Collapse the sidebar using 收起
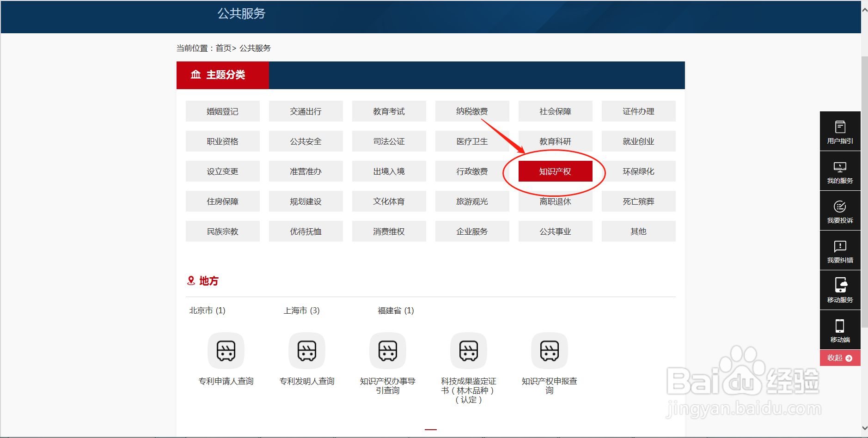Image resolution: width=868 pixels, height=438 pixels. click(840, 358)
